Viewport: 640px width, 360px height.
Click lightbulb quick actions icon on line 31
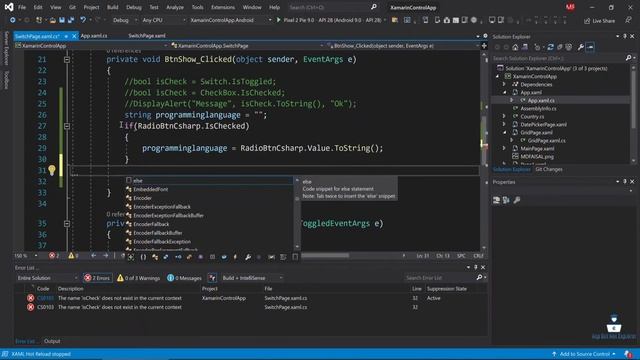pos(52,170)
